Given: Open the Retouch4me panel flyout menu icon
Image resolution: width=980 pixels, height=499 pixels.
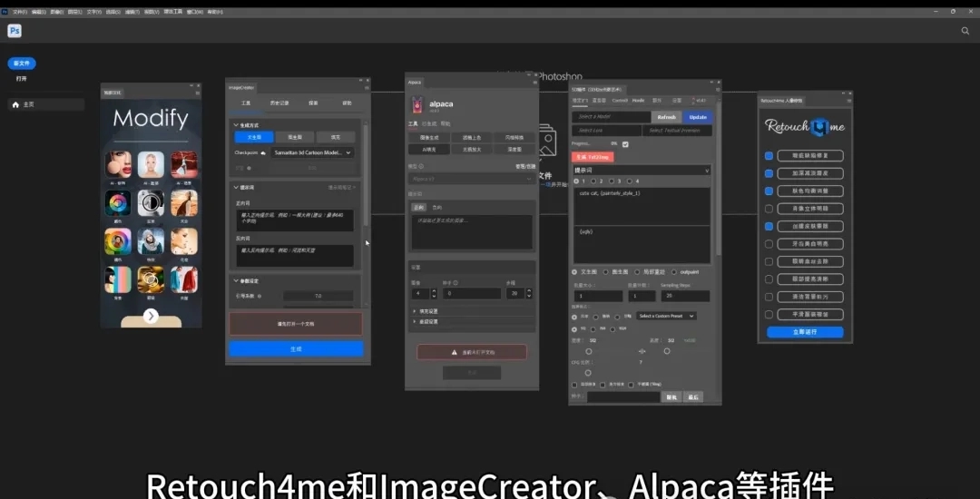Looking at the screenshot, I should (x=848, y=100).
